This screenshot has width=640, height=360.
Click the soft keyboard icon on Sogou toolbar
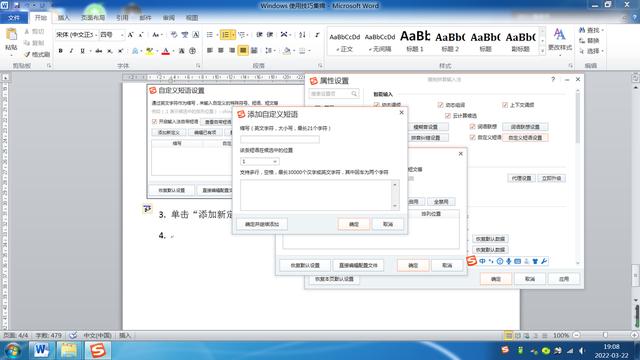pos(518,261)
